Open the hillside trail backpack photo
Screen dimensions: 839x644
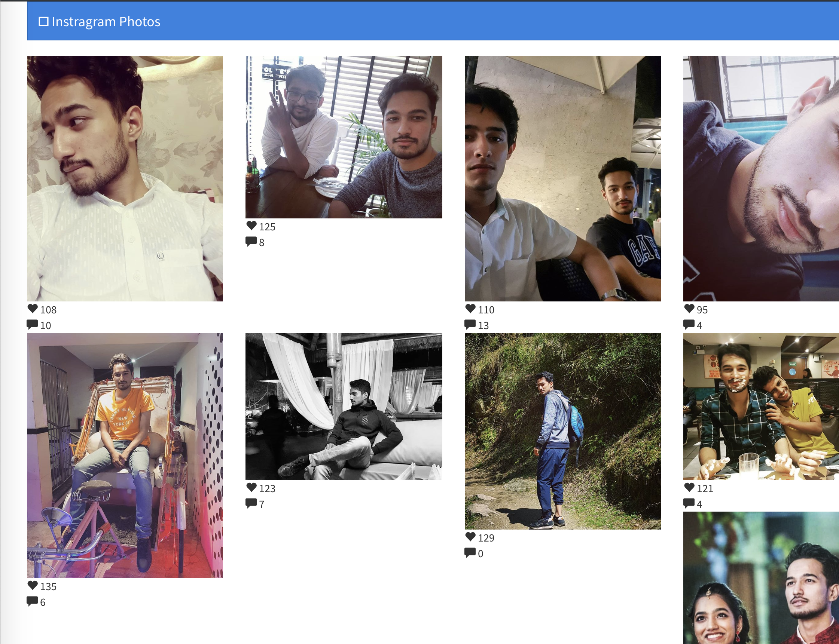562,431
